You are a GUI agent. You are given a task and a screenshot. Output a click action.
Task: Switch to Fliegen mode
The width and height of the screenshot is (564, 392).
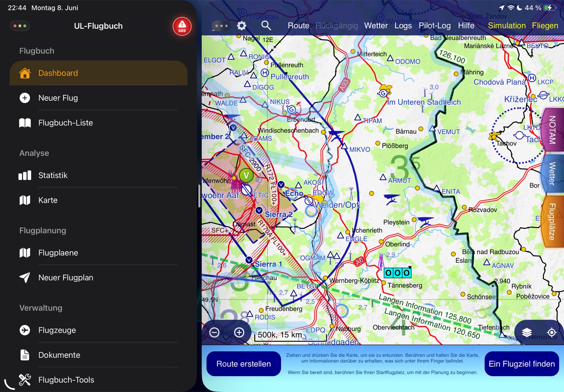point(545,25)
